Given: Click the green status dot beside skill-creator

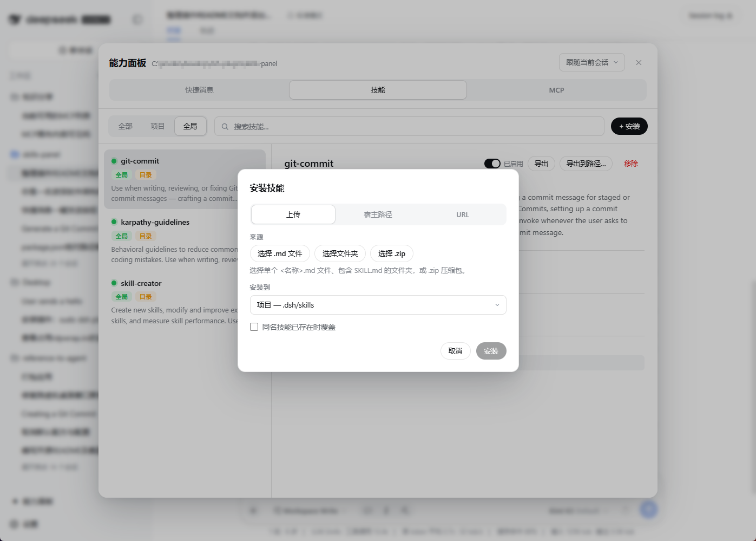Looking at the screenshot, I should pos(114,283).
